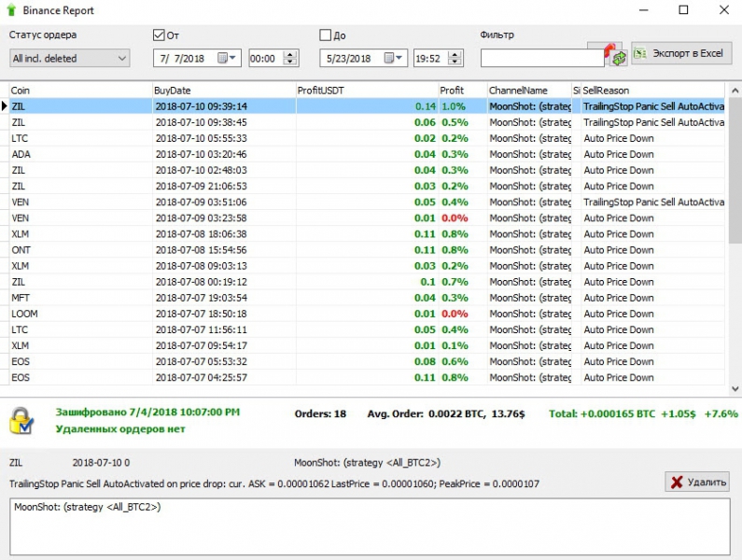
Task: Click the vertical scrollbar thumb
Action: [735, 171]
